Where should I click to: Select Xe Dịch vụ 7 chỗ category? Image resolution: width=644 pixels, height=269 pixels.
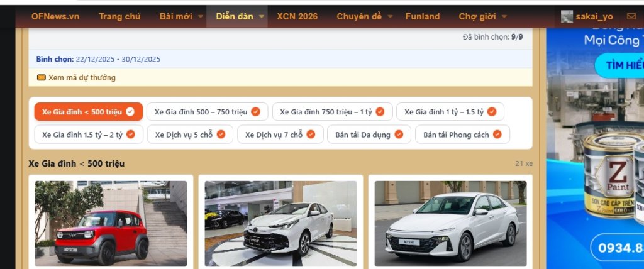tap(280, 134)
